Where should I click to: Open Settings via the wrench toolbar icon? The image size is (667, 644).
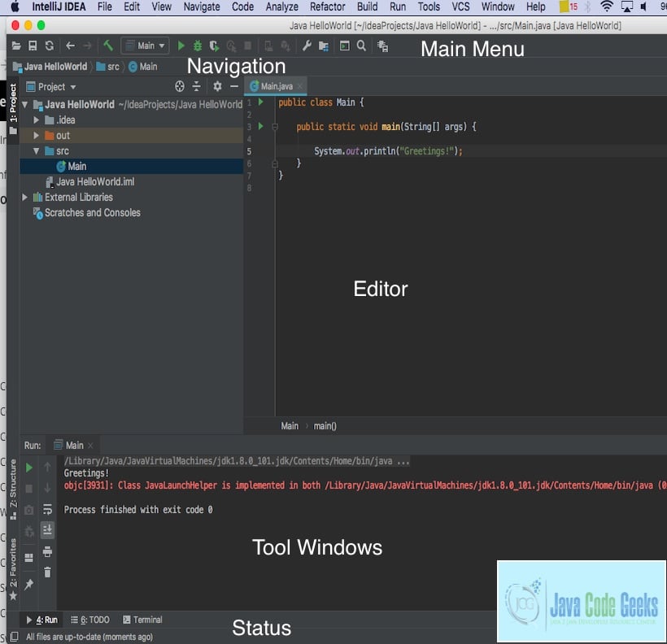(x=307, y=46)
